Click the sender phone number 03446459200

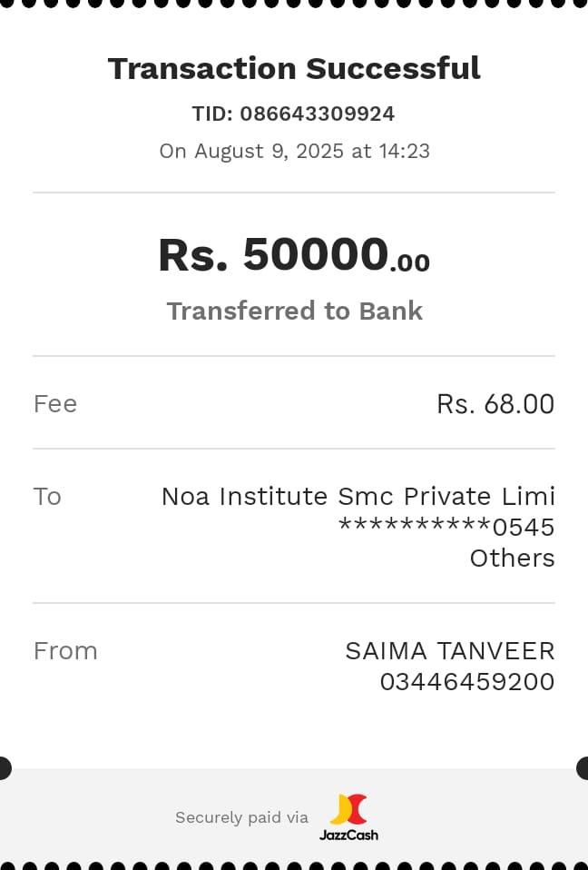point(466,682)
